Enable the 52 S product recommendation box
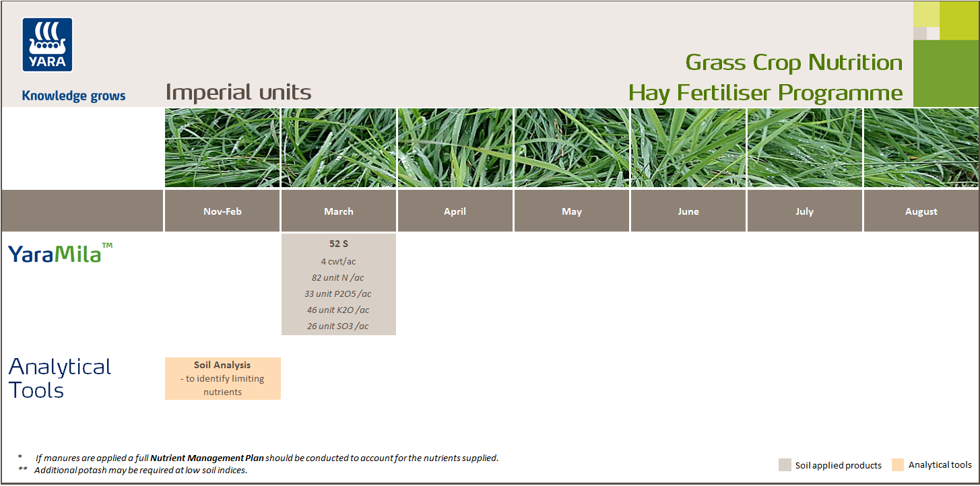The image size is (980, 486). [338, 284]
